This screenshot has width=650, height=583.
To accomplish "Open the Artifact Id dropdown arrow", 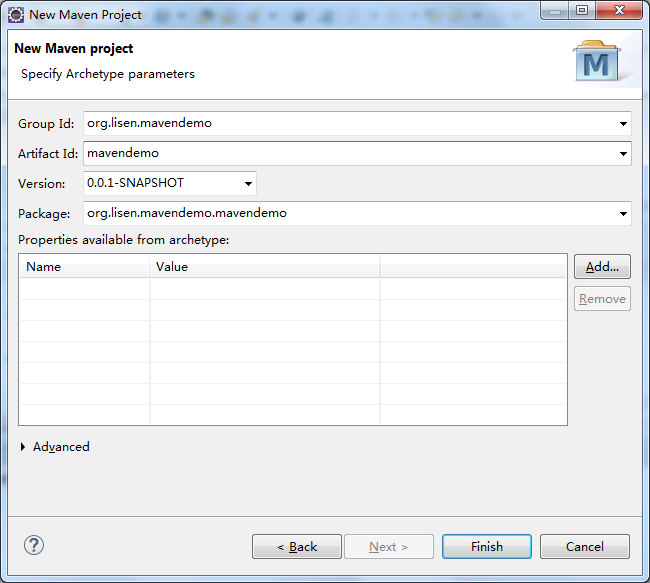I will pyautogui.click(x=623, y=153).
